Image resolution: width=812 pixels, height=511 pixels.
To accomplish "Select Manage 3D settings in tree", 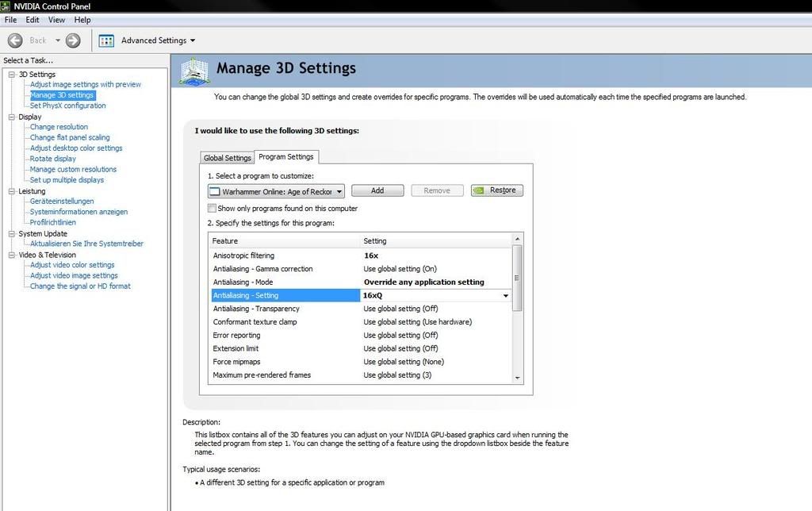I will (62, 95).
